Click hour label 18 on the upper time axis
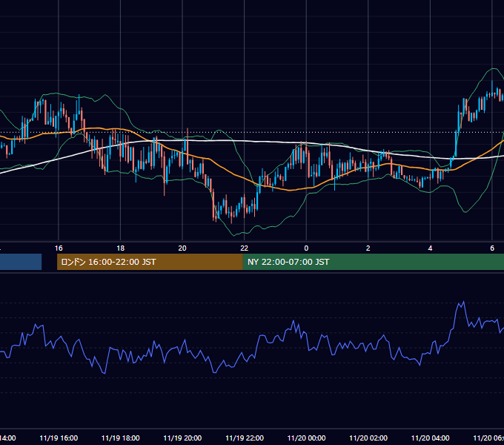Viewport: 504px width, 445px height. click(121, 248)
